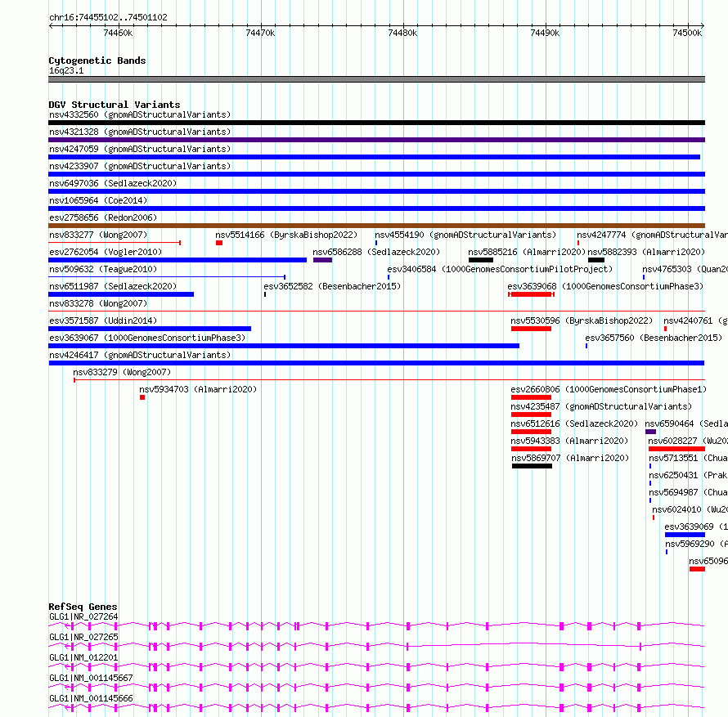Click nsv6250431 variant label
728x717 pixels.
tap(688, 475)
